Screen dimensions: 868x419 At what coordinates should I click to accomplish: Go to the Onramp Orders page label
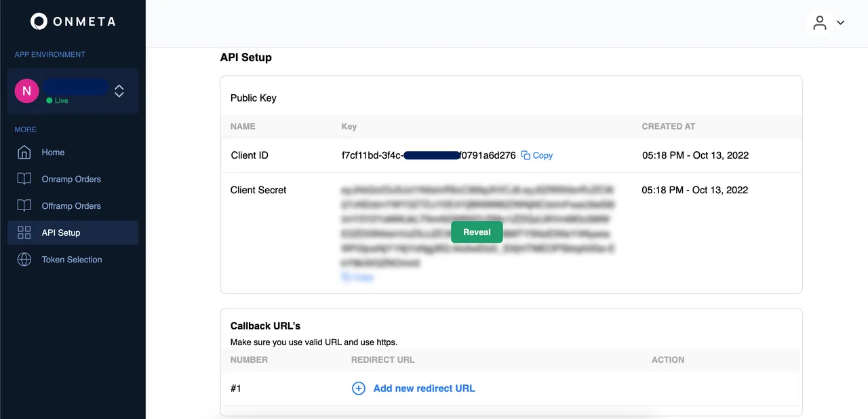[71, 179]
